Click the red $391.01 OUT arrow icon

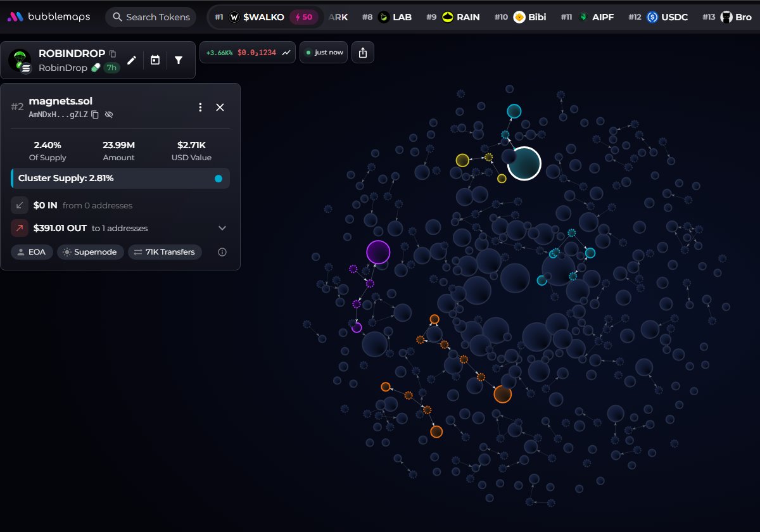tap(20, 228)
